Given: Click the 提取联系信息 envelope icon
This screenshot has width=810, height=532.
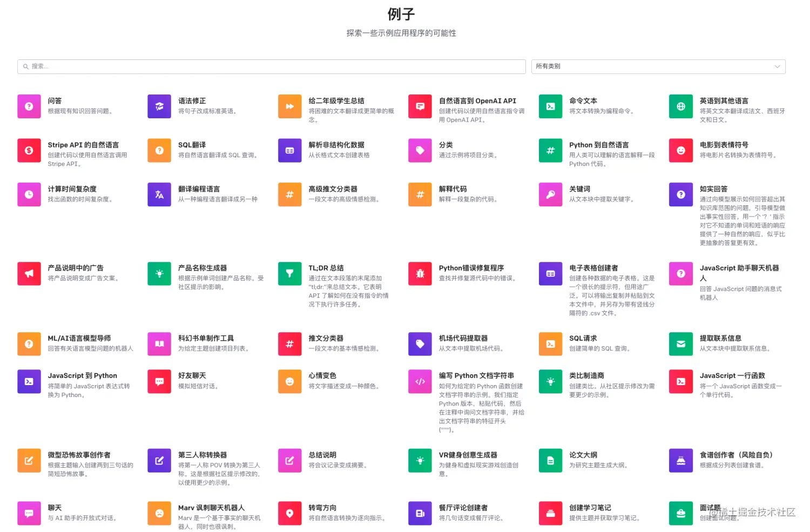Looking at the screenshot, I should [681, 344].
